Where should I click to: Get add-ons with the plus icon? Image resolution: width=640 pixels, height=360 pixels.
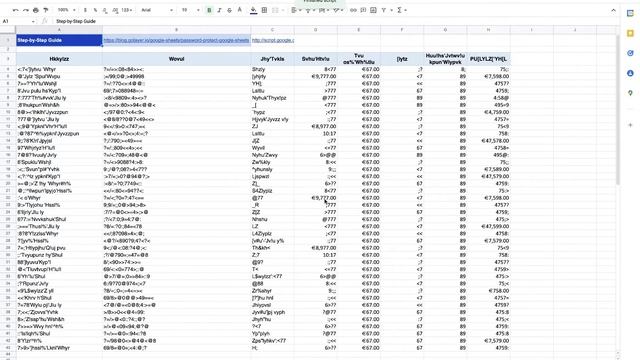coord(630,125)
